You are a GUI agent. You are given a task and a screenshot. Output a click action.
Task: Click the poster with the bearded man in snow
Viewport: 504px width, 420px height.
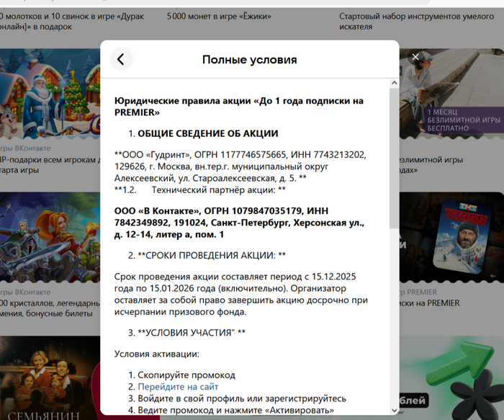[451, 238]
